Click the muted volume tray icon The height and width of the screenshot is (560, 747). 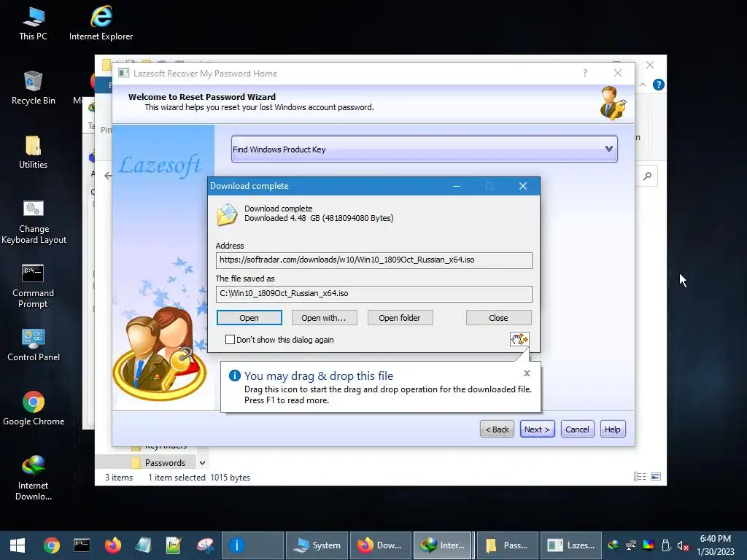[x=683, y=545]
